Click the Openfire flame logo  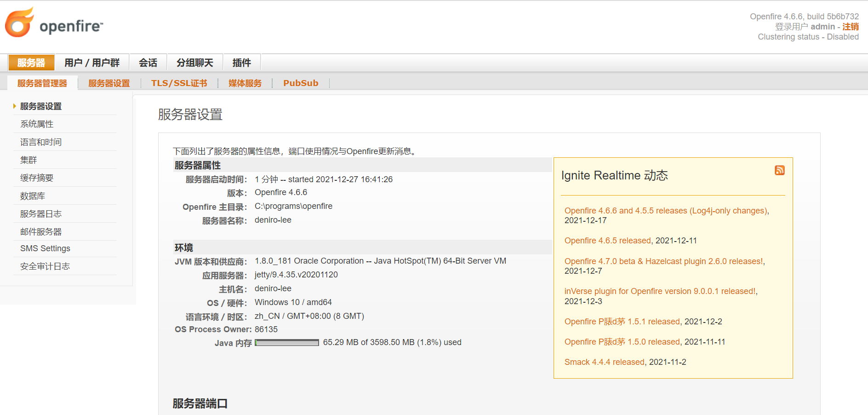tap(20, 22)
